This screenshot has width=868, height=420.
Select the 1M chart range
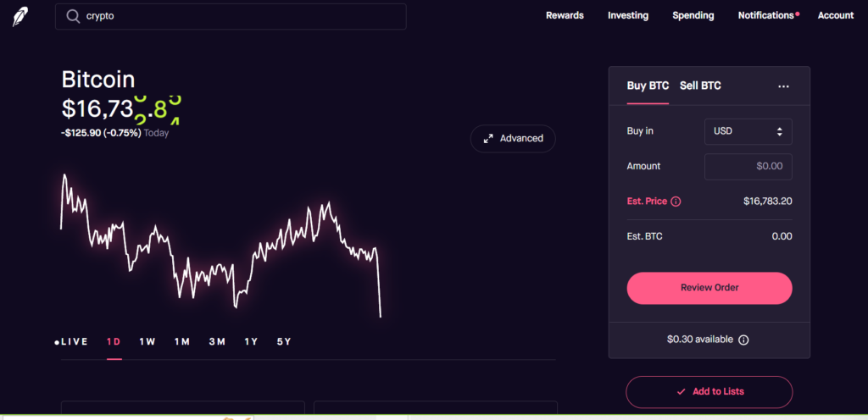tap(182, 341)
